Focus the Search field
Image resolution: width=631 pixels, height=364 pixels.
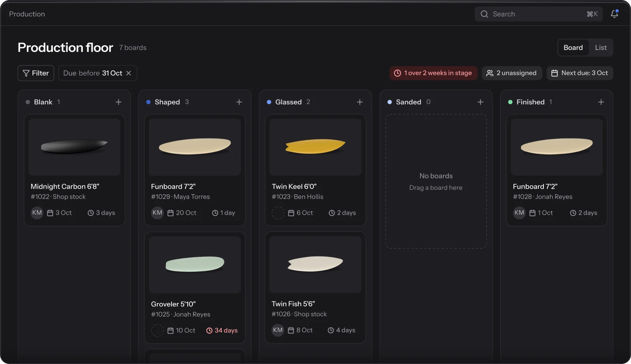coord(539,14)
